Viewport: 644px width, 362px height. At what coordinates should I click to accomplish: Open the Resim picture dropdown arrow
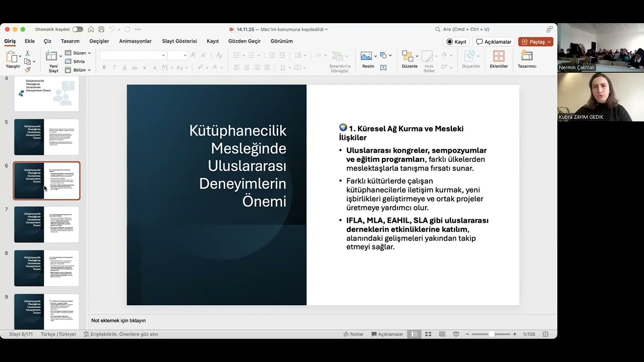click(376, 55)
